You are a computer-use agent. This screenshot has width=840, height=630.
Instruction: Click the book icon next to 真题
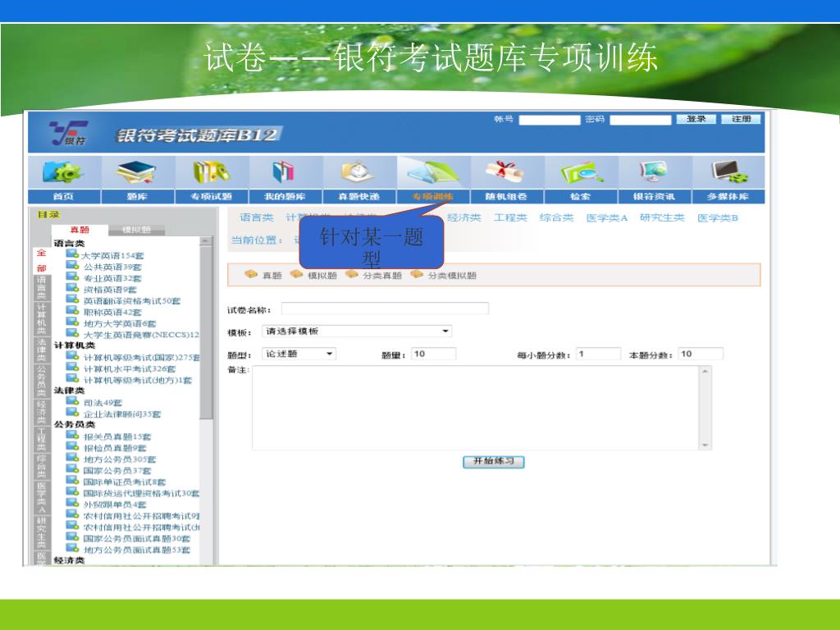click(x=251, y=274)
